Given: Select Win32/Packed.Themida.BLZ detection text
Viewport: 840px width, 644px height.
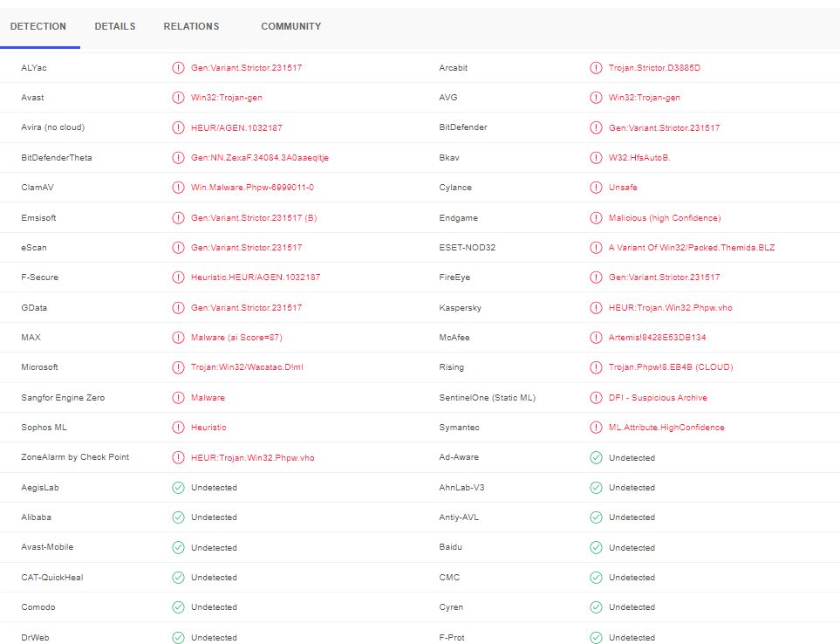Looking at the screenshot, I should pos(717,248).
